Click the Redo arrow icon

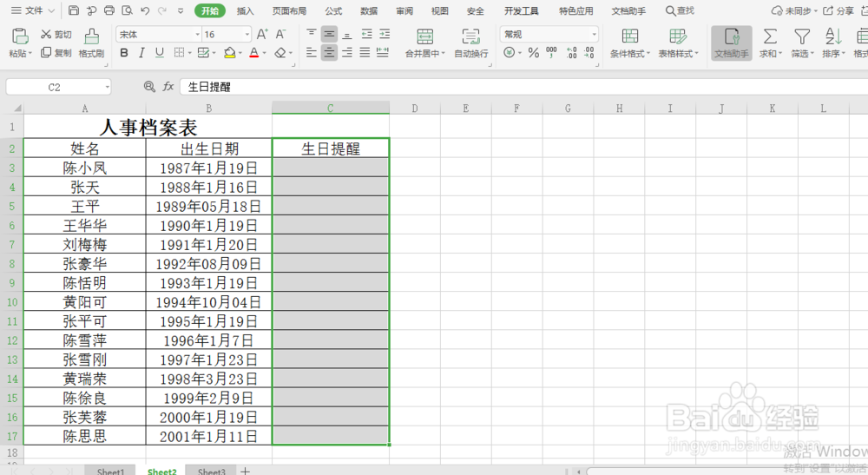click(x=162, y=10)
